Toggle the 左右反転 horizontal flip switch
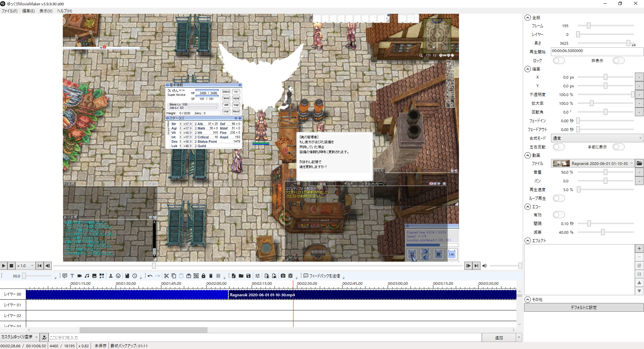The height and width of the screenshot is (349, 644). pos(559,147)
